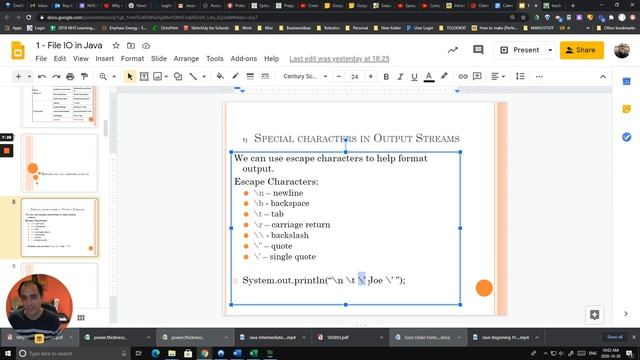640x360 pixels.
Task: Click the insert image icon
Action: point(158,76)
